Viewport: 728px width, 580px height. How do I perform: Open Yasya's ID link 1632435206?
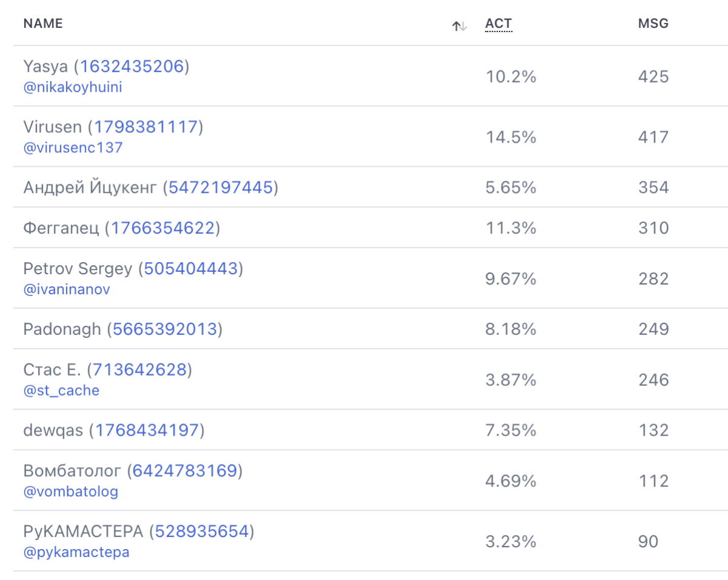click(132, 66)
